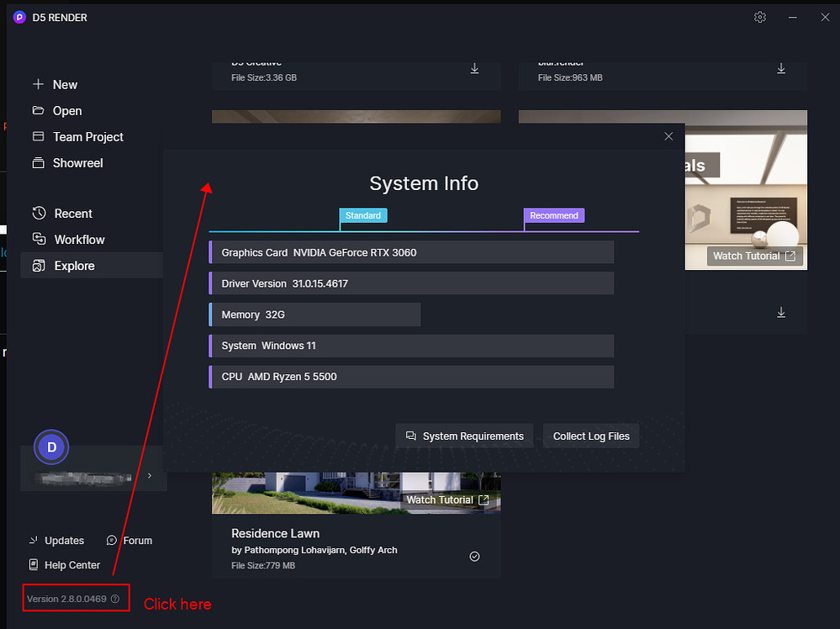Click the Updates download icon
The width and height of the screenshot is (840, 629).
click(34, 540)
